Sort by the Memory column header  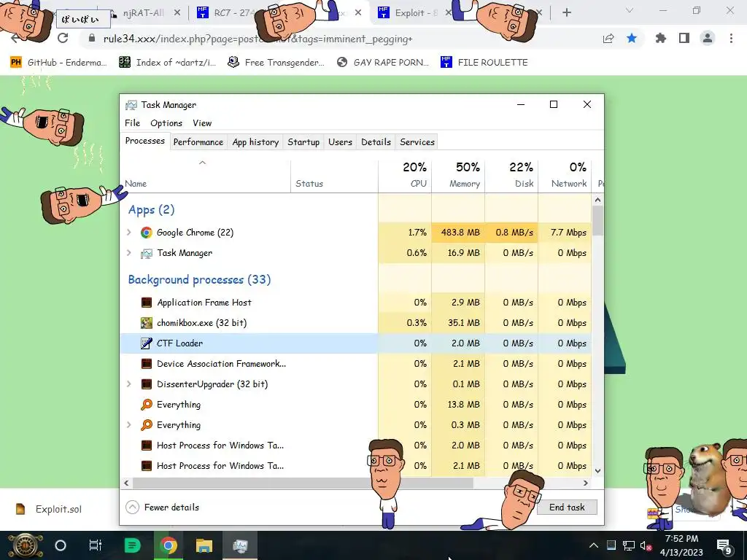pyautogui.click(x=458, y=175)
